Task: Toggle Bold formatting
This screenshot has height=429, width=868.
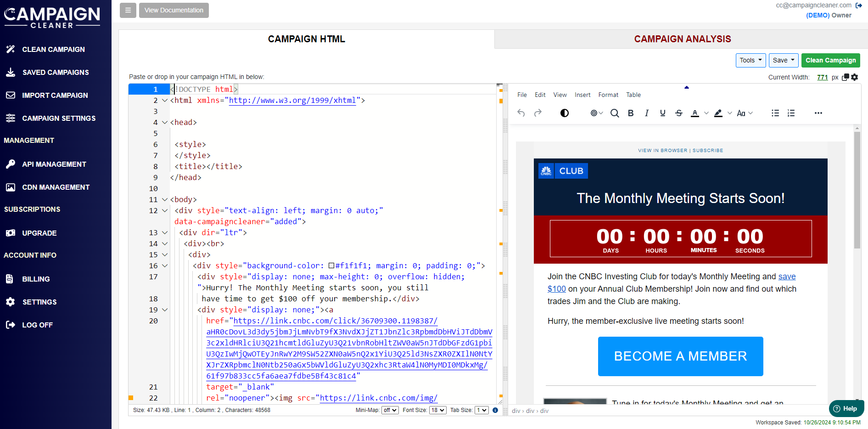Action: pos(631,113)
